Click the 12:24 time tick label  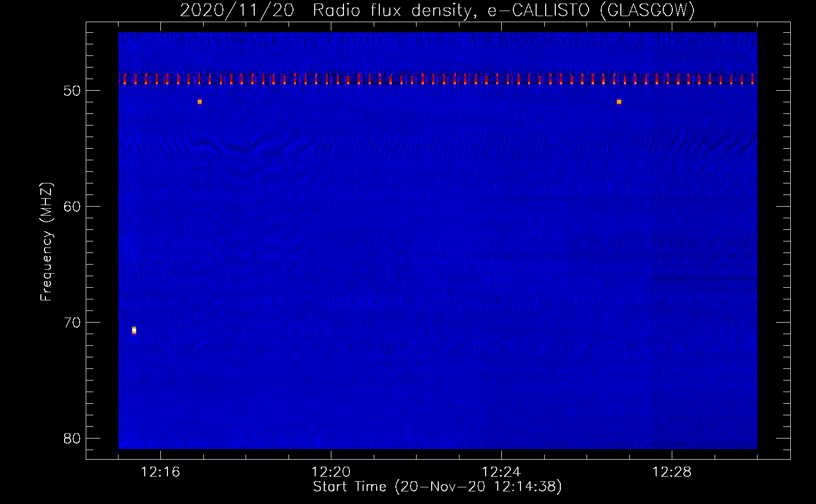click(x=501, y=472)
